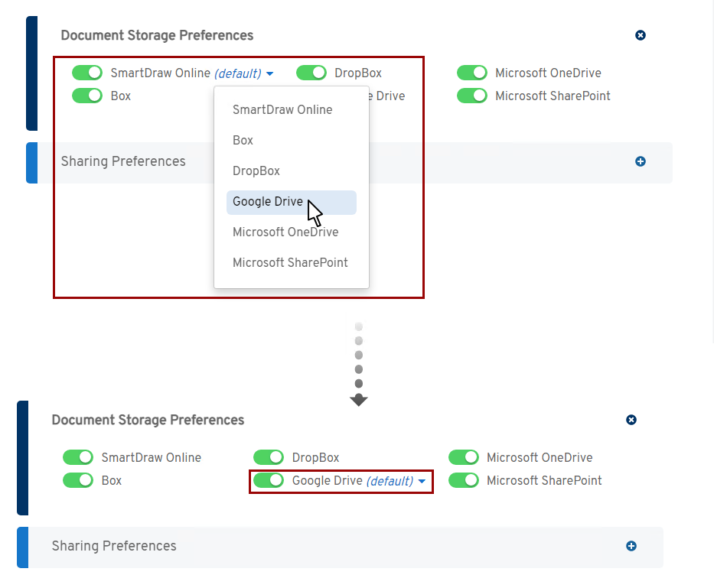Open the caret next to Google Drive (default)
This screenshot has width=714, height=588.
[422, 482]
